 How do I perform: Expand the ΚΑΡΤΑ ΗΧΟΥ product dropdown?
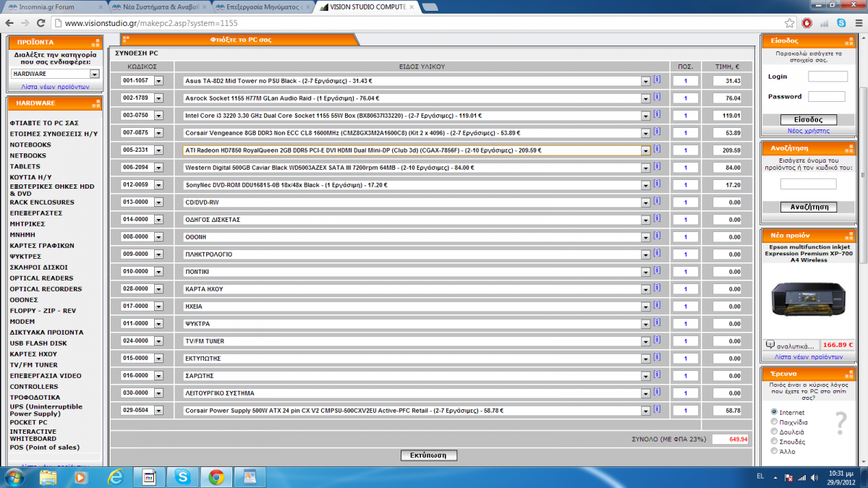(646, 289)
